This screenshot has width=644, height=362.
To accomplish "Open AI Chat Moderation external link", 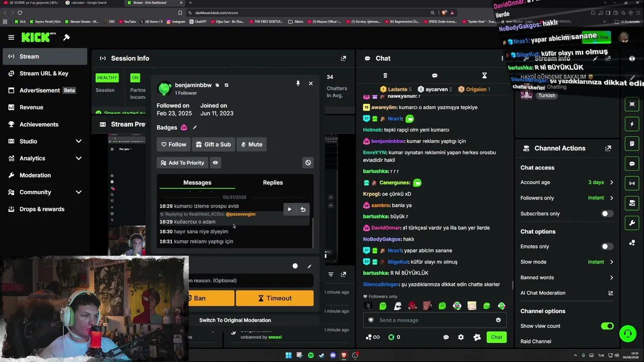I will point(611,293).
